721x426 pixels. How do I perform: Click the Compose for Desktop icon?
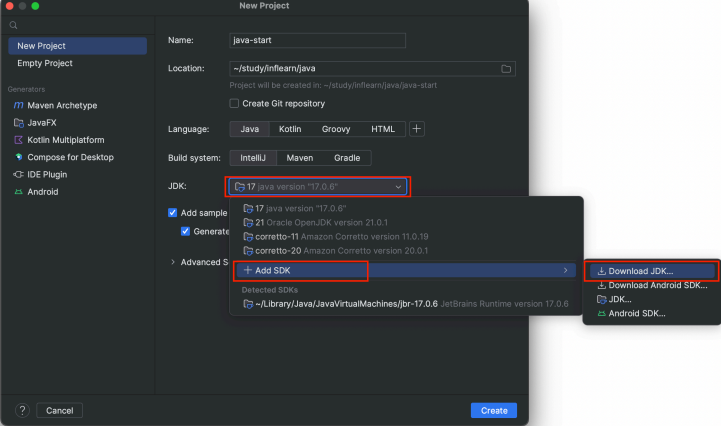click(18, 157)
